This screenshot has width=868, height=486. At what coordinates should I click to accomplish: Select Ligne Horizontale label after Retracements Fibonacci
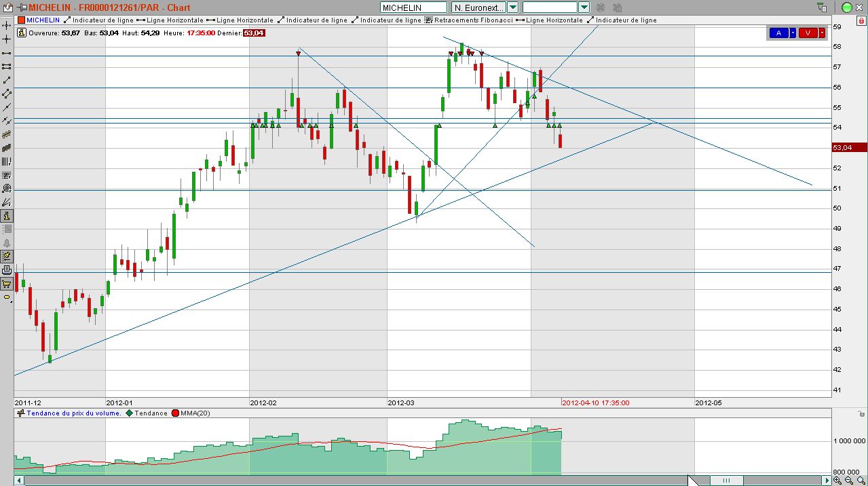click(x=549, y=20)
